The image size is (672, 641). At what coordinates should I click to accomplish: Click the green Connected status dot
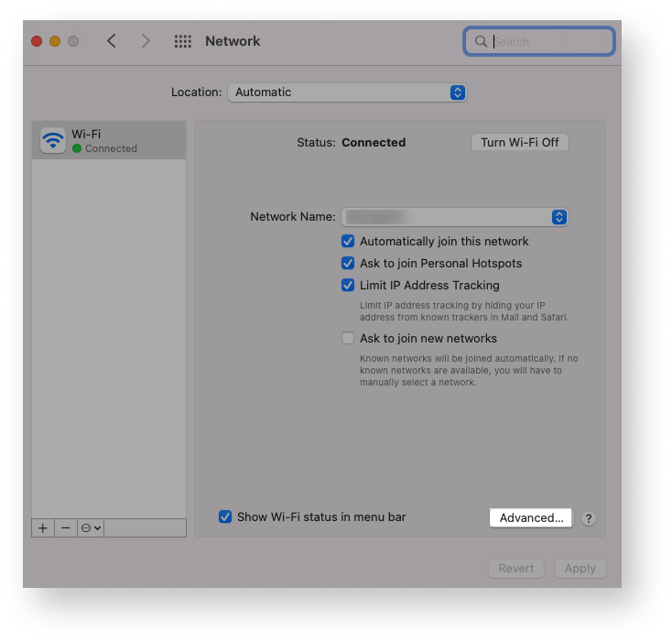pyautogui.click(x=77, y=148)
